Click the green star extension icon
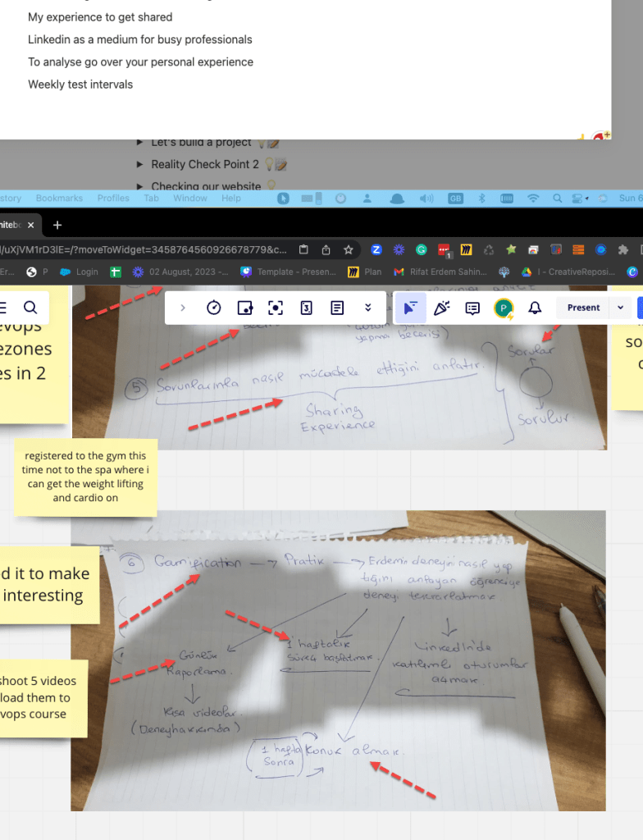The width and height of the screenshot is (643, 840). tap(511, 249)
